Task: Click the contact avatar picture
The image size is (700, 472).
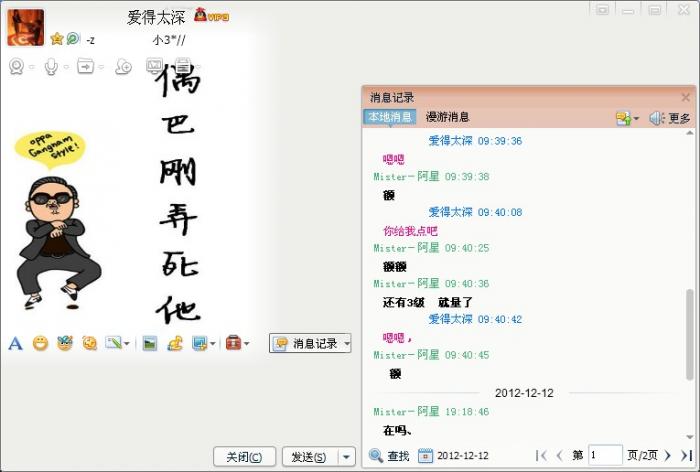Action: tap(25, 28)
